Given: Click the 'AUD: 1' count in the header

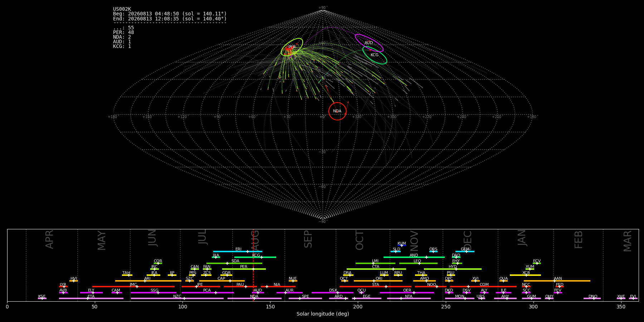Looking at the screenshot, I should click(122, 42).
